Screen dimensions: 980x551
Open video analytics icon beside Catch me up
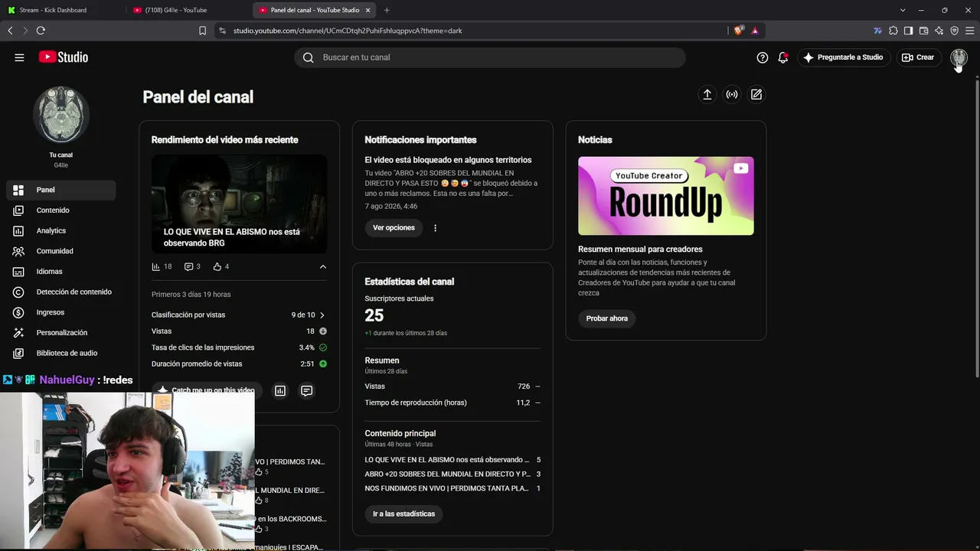[x=280, y=391]
